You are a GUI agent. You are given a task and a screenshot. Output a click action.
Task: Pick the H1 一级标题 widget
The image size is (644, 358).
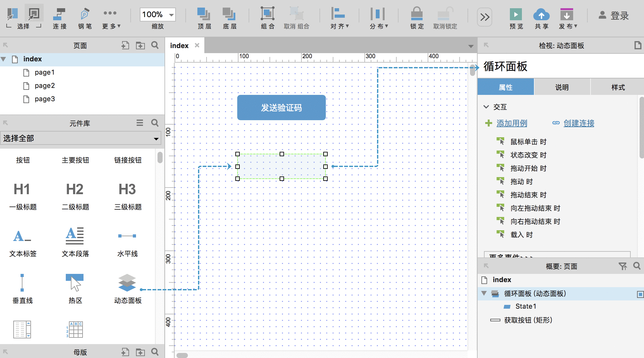pos(22,196)
